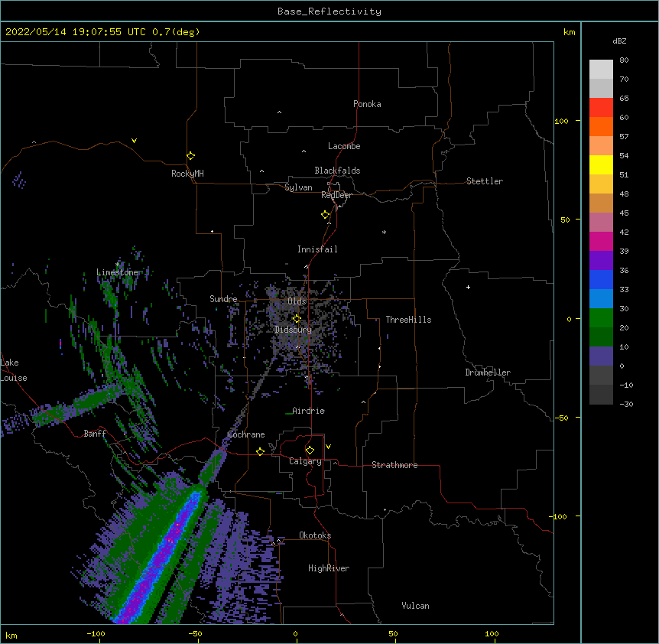Click the yellow V marker east of Calgary
Viewport: 659px width, 644px height.
pyautogui.click(x=328, y=447)
